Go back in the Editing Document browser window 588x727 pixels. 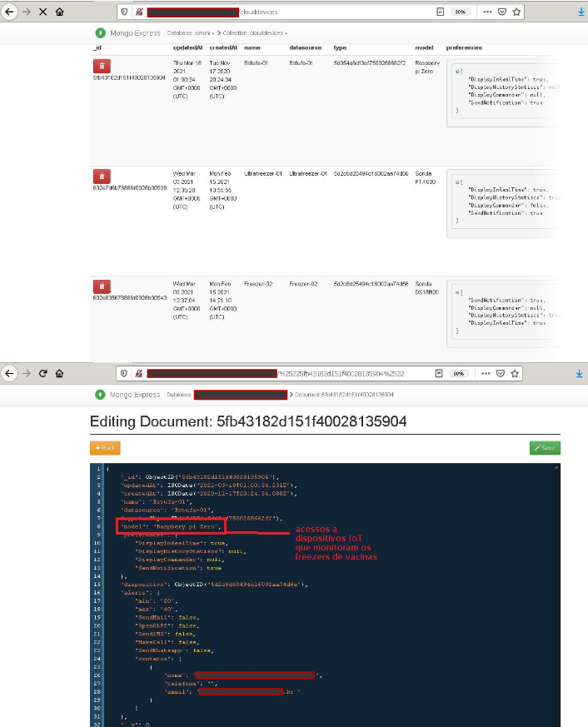pyautogui.click(x=9, y=373)
